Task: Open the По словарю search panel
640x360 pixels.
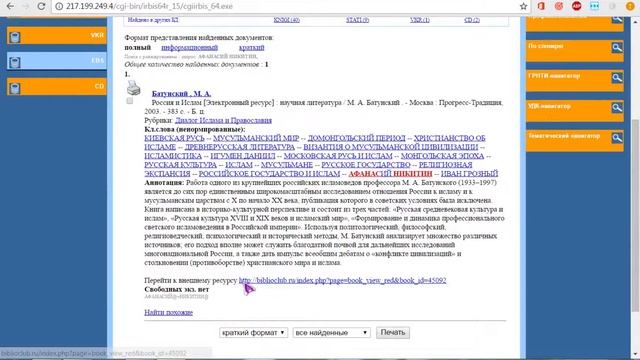Action: point(575,51)
